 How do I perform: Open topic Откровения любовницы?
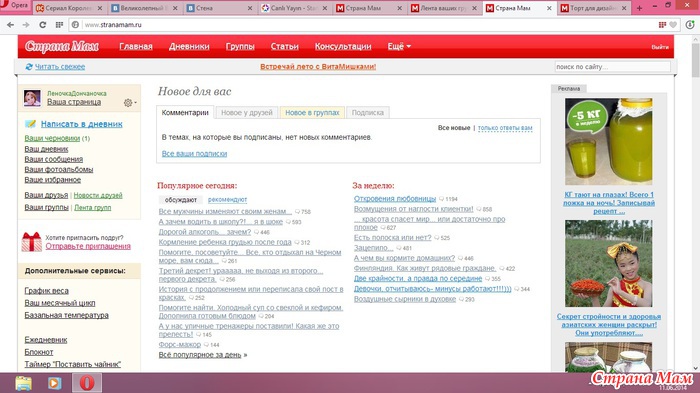coord(395,199)
